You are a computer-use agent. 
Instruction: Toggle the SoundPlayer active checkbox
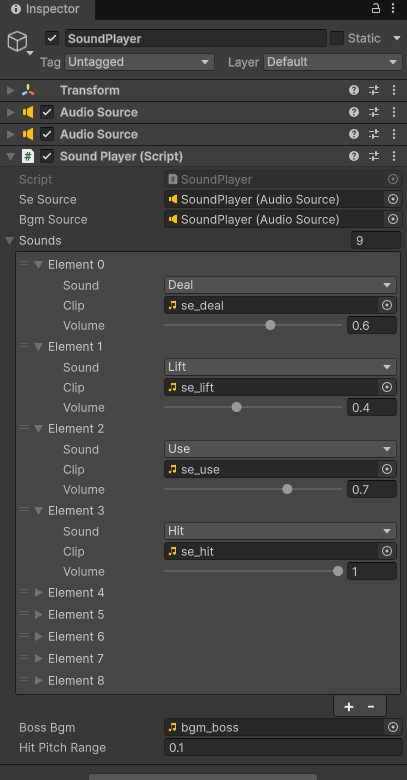click(x=52, y=38)
